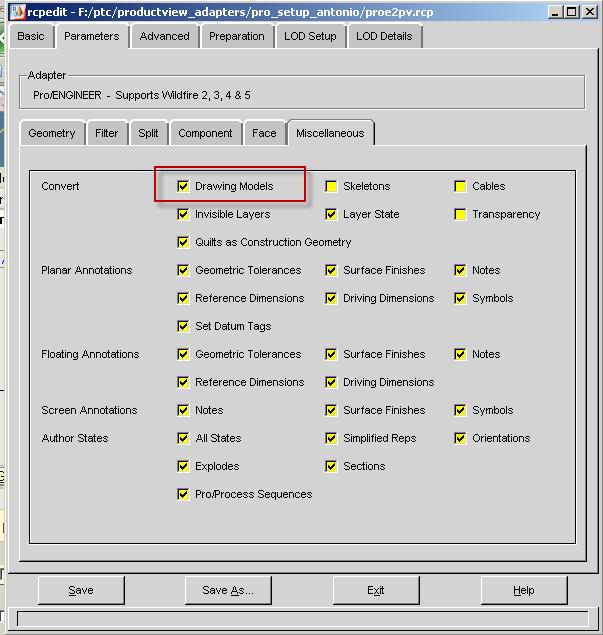
Task: Click the Convert section label
Action: point(60,186)
